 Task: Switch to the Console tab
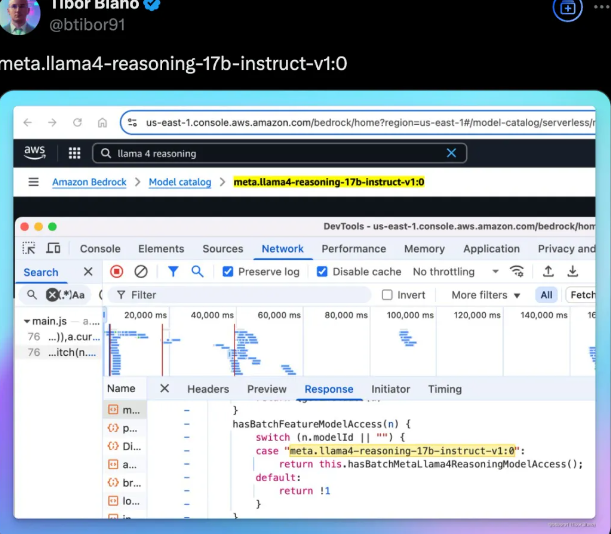100,249
